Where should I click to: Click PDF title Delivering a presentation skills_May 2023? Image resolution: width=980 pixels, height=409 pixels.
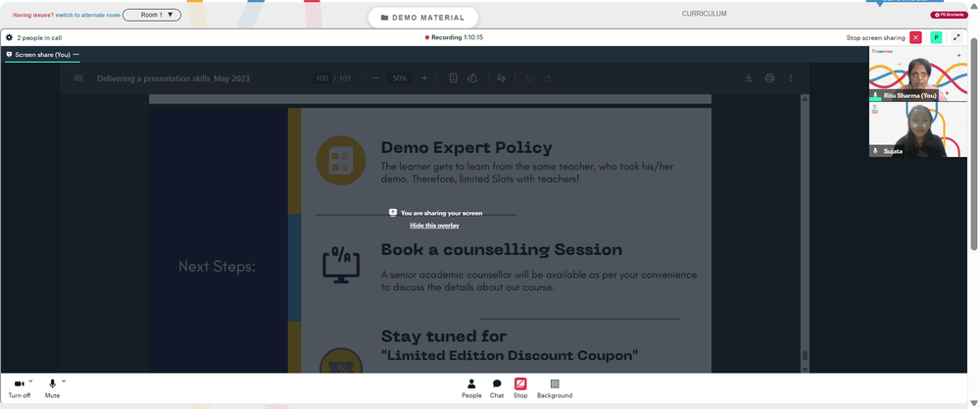coord(174,78)
